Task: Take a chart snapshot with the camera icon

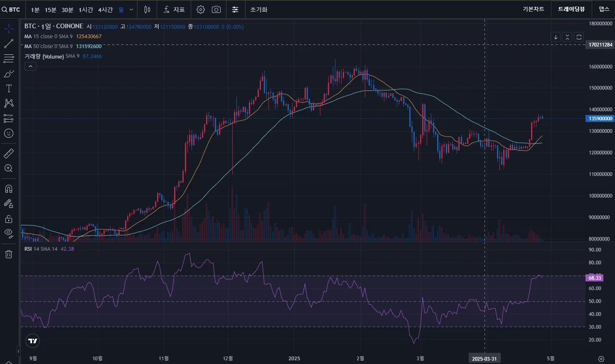Action: (x=216, y=10)
